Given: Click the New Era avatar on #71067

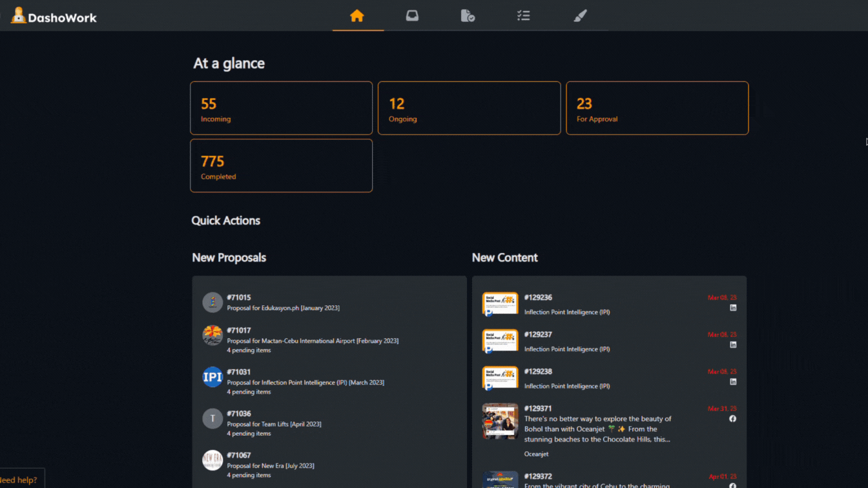Looking at the screenshot, I should [212, 460].
